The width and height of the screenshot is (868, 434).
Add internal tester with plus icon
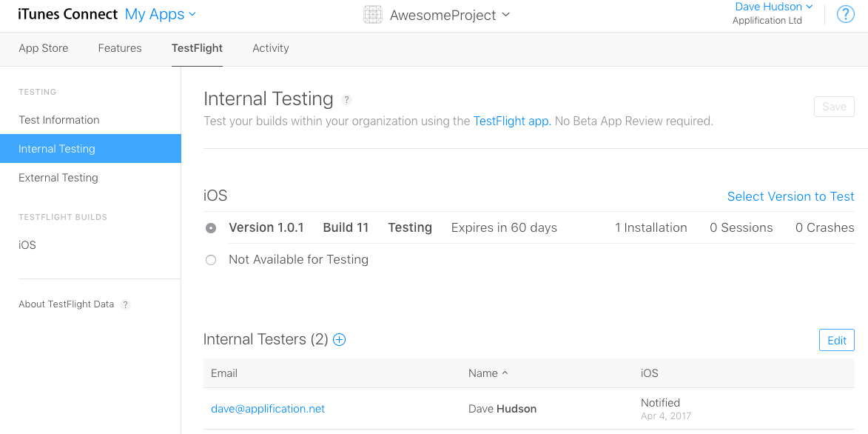[340, 340]
